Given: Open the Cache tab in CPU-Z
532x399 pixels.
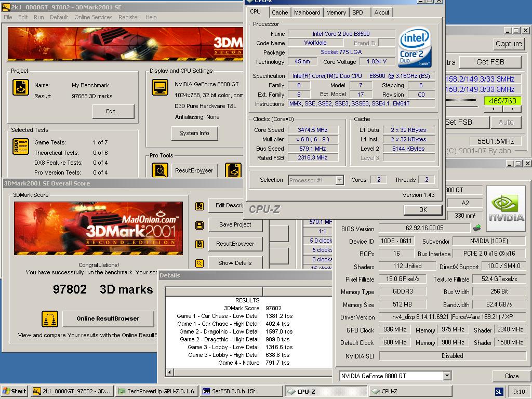Looking at the screenshot, I should (x=280, y=12).
